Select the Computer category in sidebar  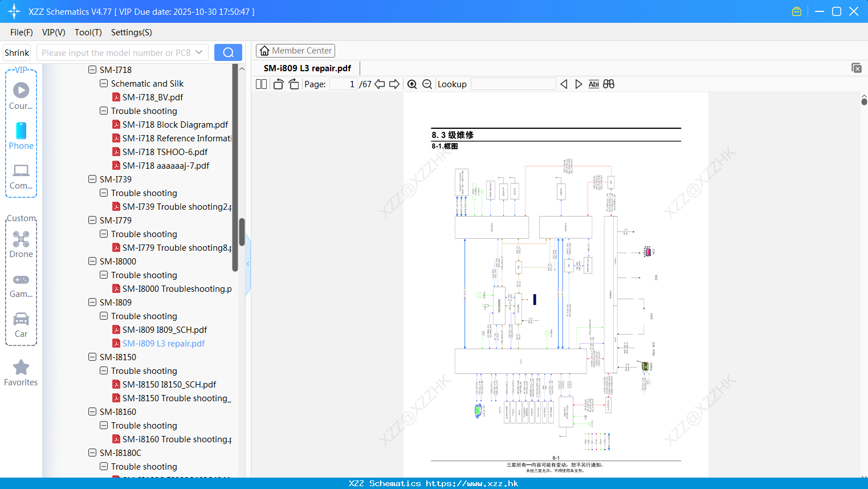click(21, 176)
